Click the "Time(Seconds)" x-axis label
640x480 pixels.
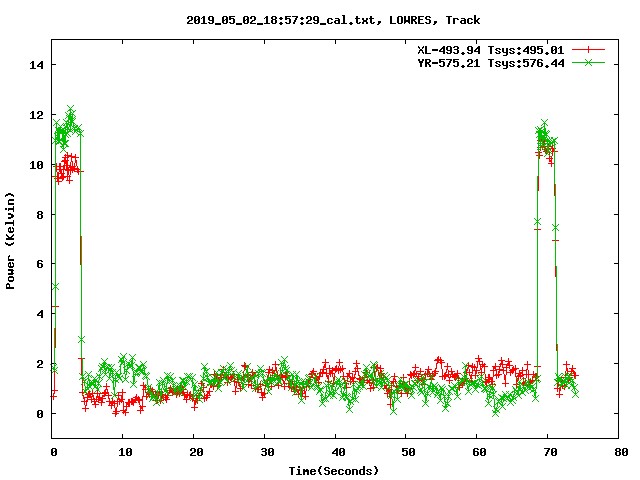click(x=333, y=471)
